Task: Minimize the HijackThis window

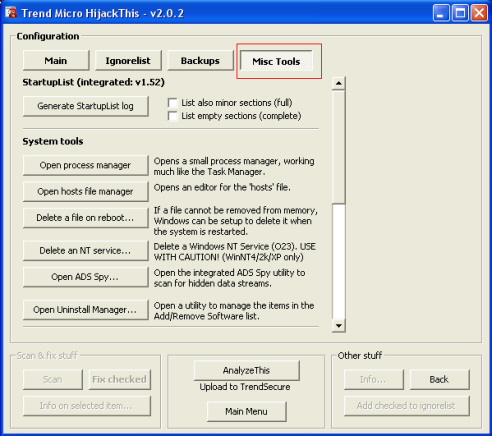Action: point(441,13)
